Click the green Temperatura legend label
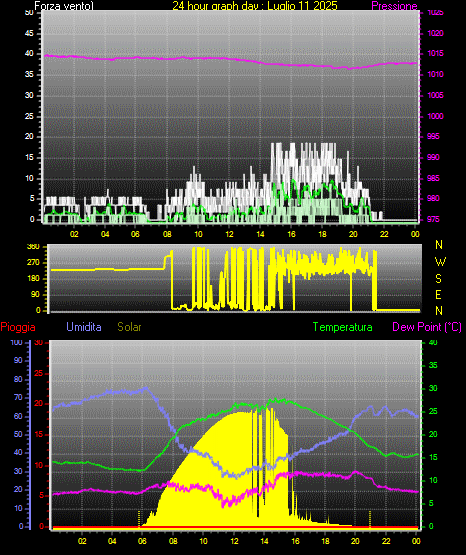Viewport: 466px width, 555px height. (x=342, y=327)
